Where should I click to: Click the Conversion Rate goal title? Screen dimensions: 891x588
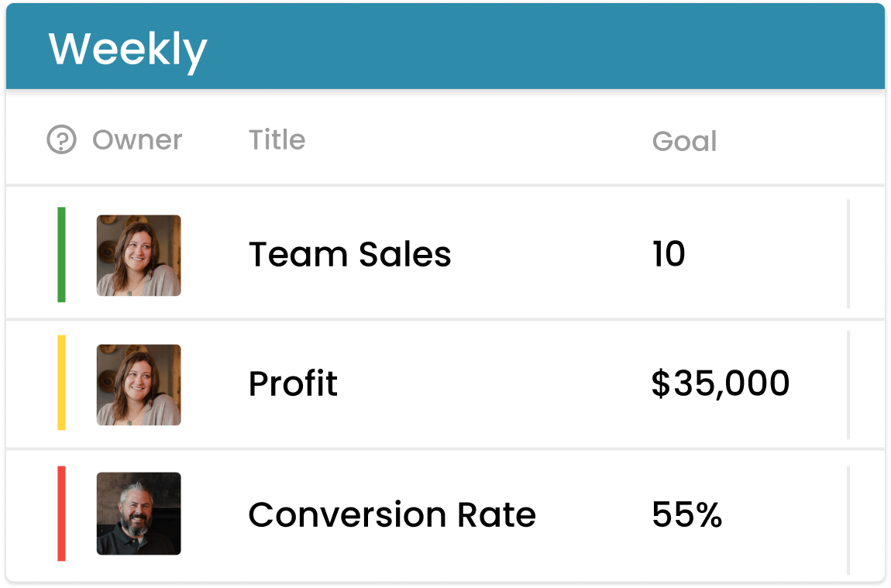pos(391,514)
